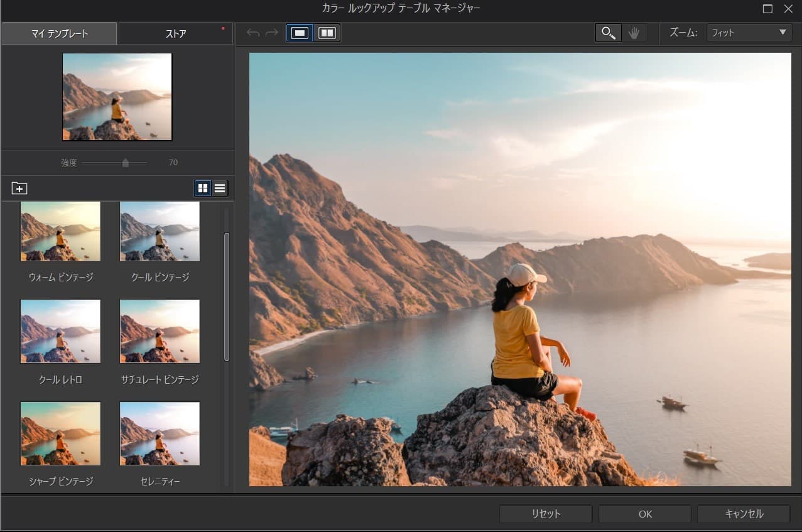
Task: Switch template list to list view
Action: [x=220, y=188]
